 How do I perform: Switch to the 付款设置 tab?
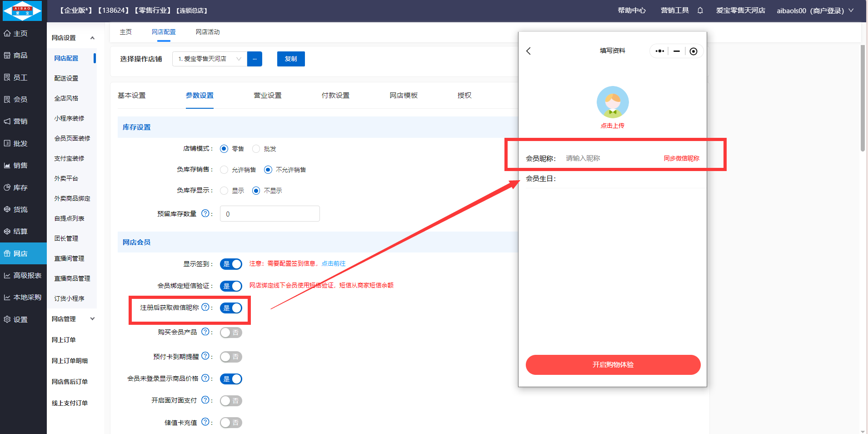335,96
